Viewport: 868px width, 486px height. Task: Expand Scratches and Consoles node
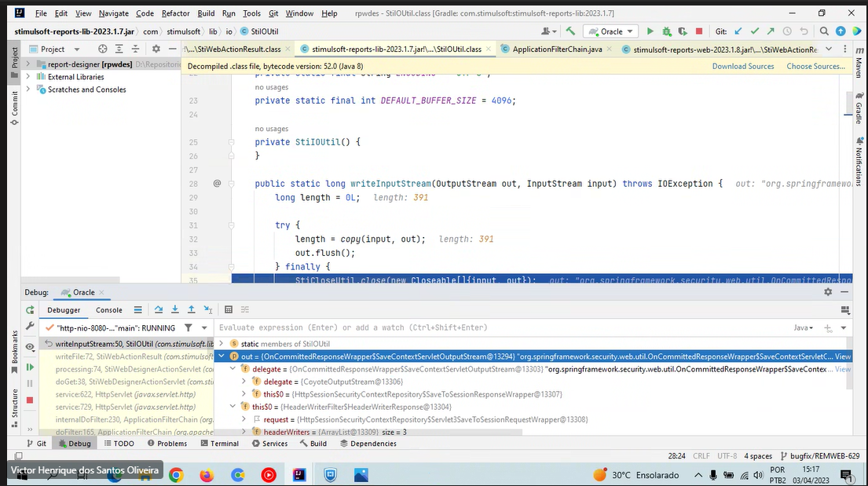point(28,90)
